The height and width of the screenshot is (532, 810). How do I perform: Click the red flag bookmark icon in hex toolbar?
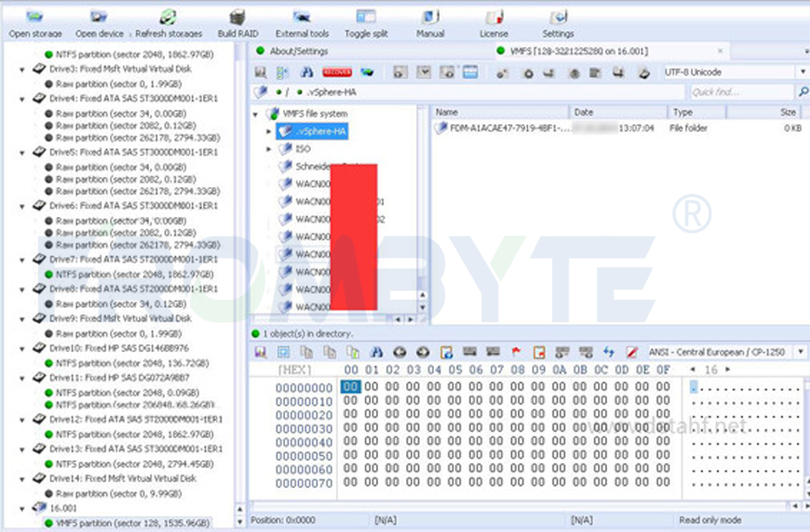(515, 352)
